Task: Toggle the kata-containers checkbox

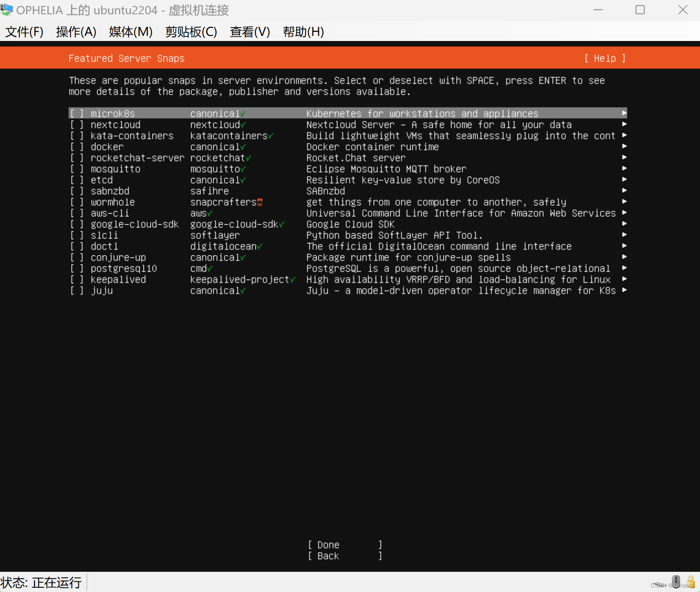Action: pyautogui.click(x=77, y=135)
